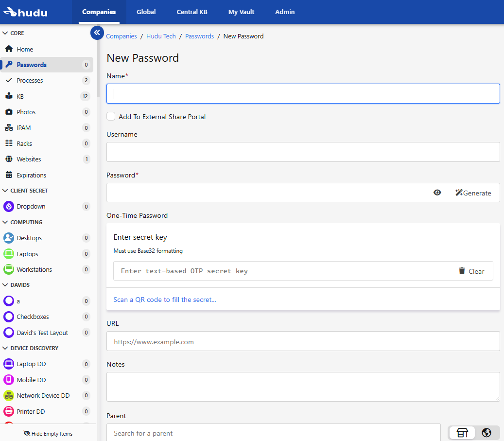Open the Companies top tab
504x441 pixels.
99,12
